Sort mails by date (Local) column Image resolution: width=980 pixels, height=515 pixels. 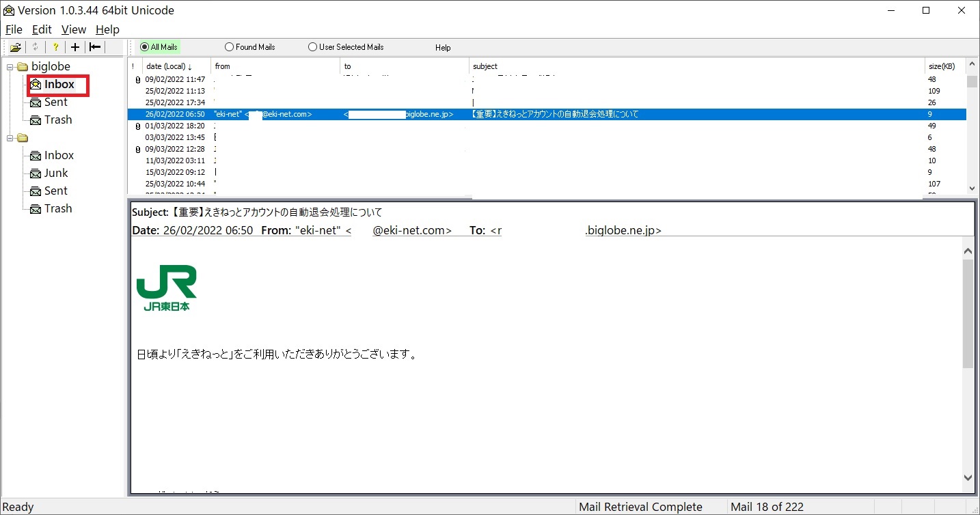click(167, 66)
